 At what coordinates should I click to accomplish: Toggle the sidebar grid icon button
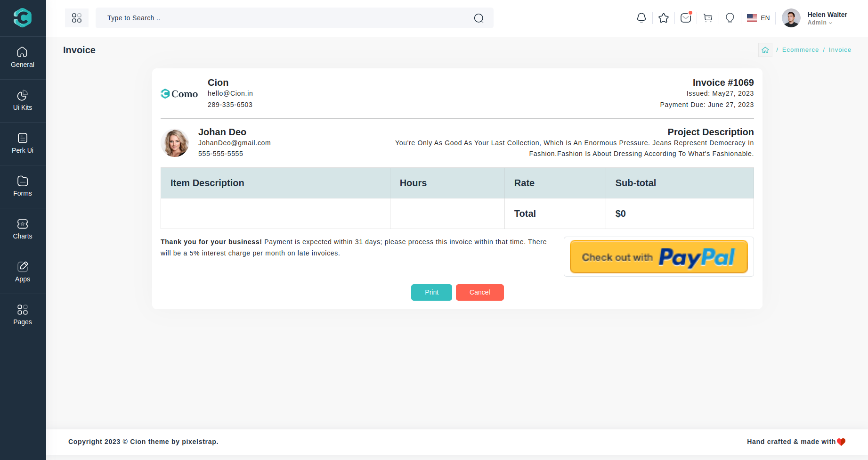coord(77,18)
